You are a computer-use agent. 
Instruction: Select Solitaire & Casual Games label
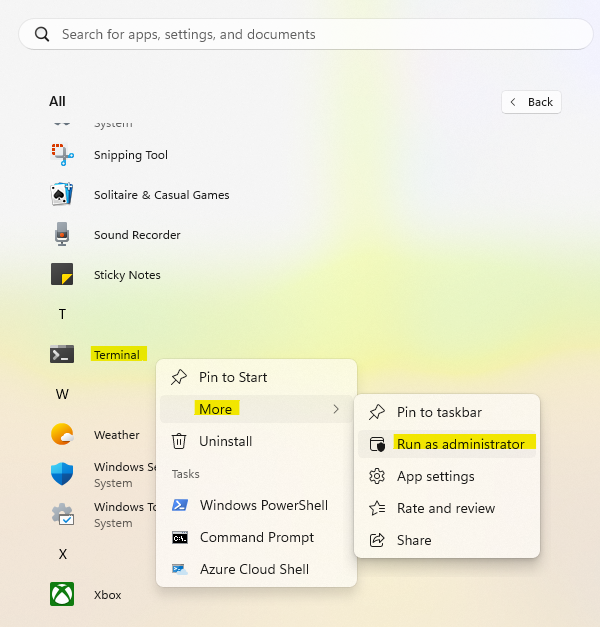162,195
